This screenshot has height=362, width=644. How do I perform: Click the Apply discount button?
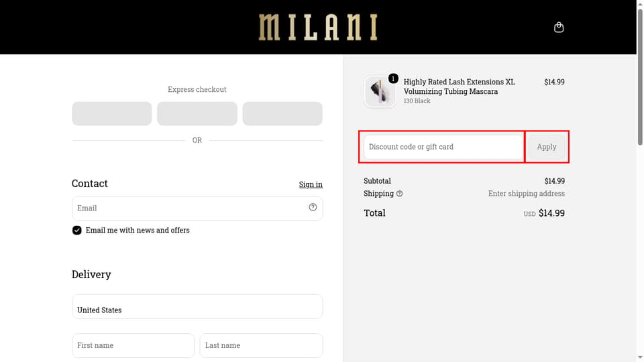[x=546, y=147]
